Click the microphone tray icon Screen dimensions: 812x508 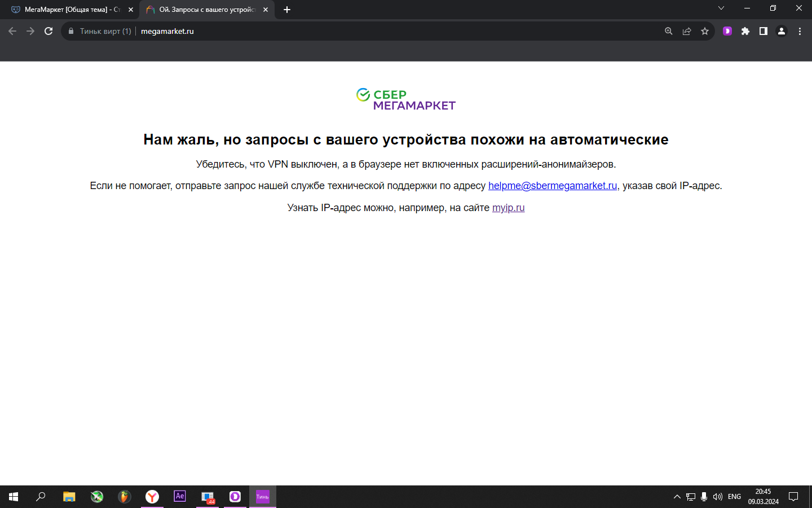(x=704, y=497)
